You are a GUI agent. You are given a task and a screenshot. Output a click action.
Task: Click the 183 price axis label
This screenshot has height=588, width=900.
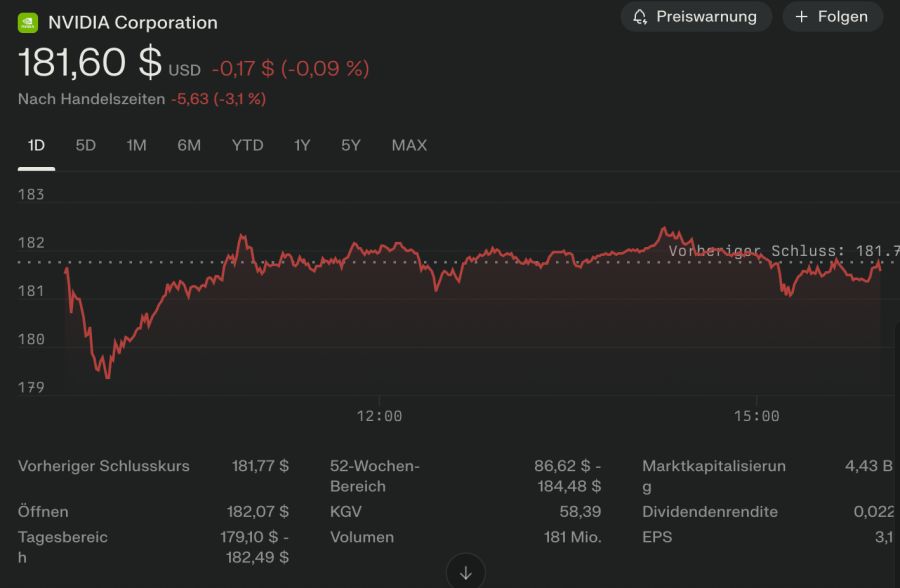[x=31, y=195]
